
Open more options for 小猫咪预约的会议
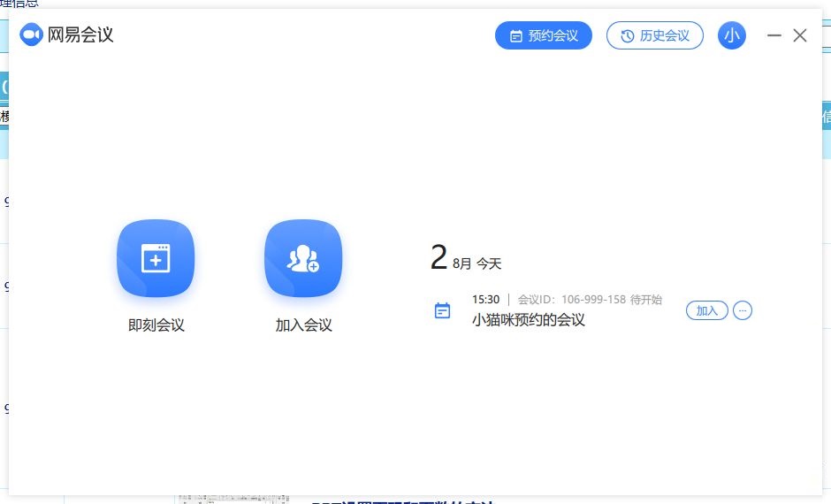(x=743, y=310)
